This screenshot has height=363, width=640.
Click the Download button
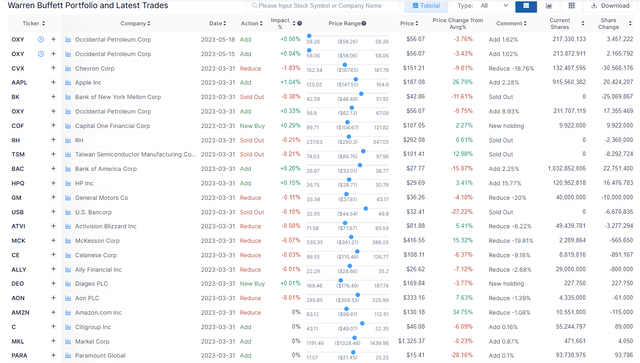(x=610, y=6)
